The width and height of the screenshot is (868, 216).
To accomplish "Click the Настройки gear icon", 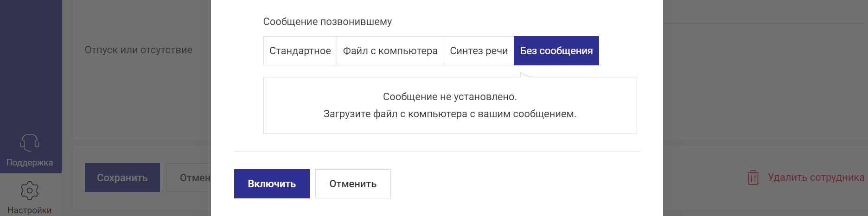I will pyautogui.click(x=30, y=191).
